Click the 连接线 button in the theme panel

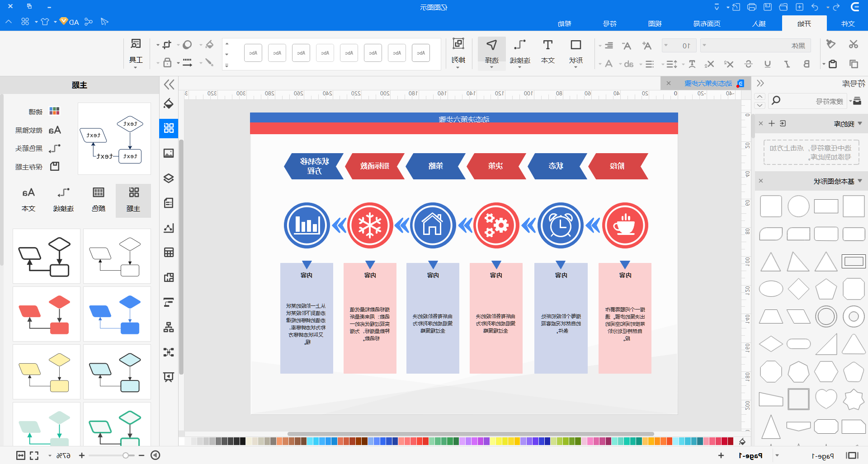(x=63, y=200)
